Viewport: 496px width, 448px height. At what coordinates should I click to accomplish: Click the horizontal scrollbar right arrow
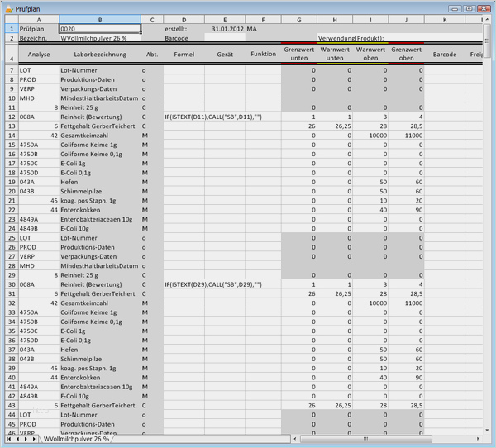click(x=478, y=439)
